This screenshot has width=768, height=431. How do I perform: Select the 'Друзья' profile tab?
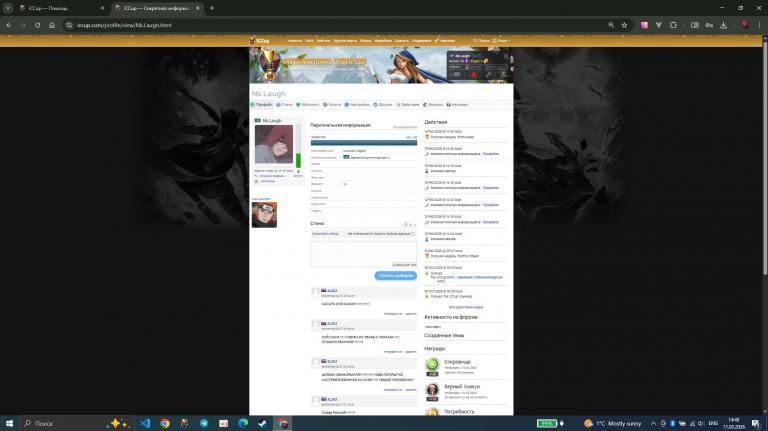pyautogui.click(x=383, y=104)
